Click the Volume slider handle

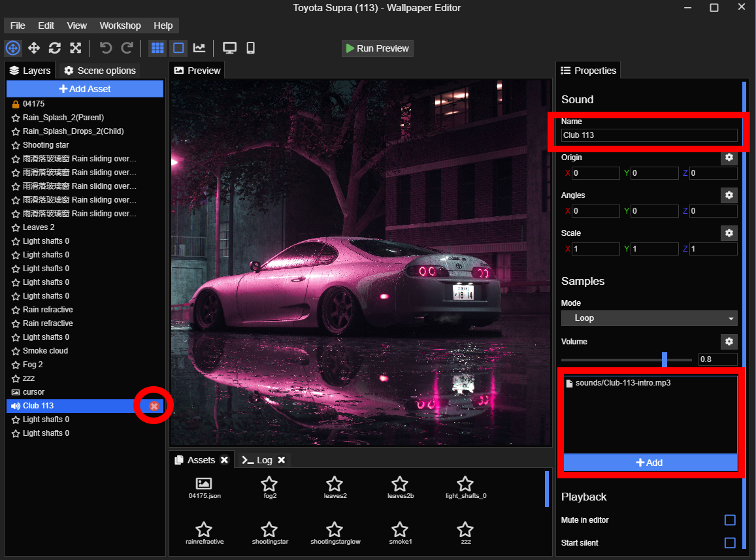point(665,359)
